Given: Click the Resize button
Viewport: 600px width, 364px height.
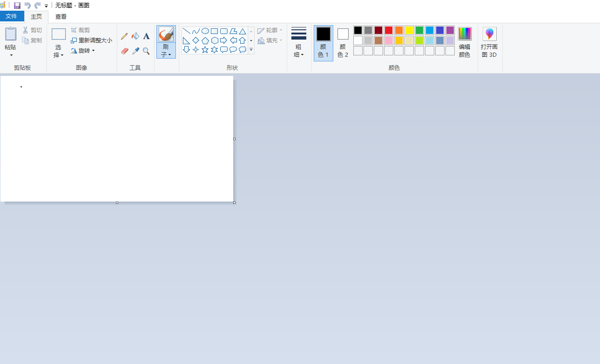Looking at the screenshot, I should pyautogui.click(x=91, y=40).
